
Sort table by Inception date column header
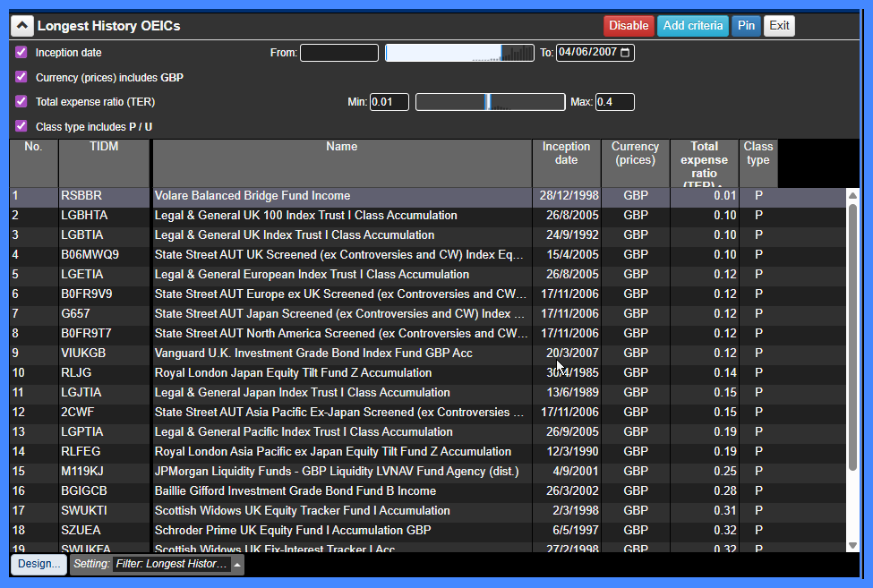(x=566, y=154)
